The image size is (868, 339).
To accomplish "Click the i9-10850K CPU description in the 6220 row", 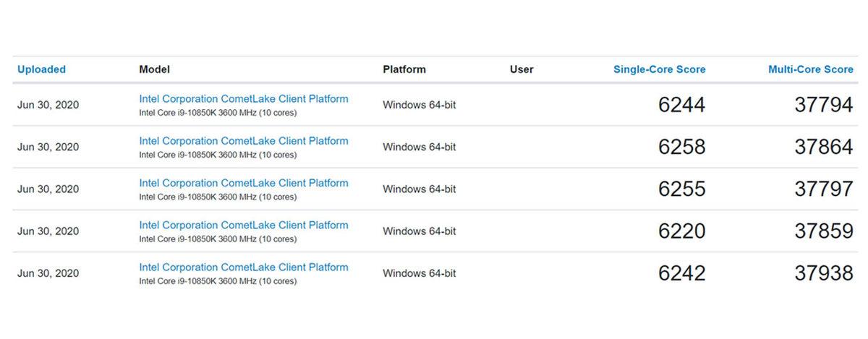I will click(x=218, y=239).
